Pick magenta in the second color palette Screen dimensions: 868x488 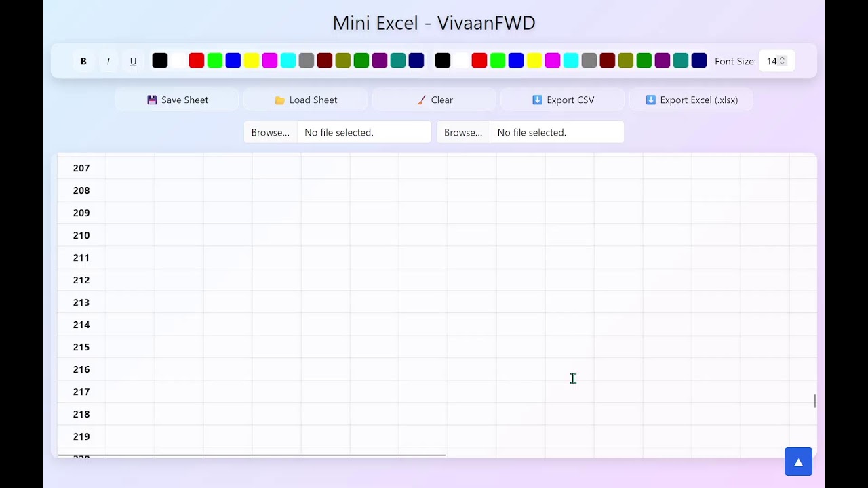[x=553, y=61]
